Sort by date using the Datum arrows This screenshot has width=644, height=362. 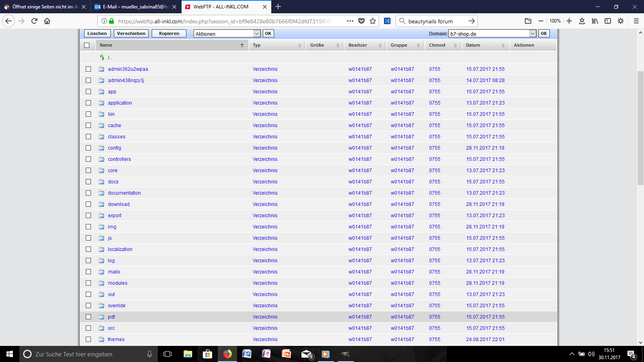tap(503, 45)
